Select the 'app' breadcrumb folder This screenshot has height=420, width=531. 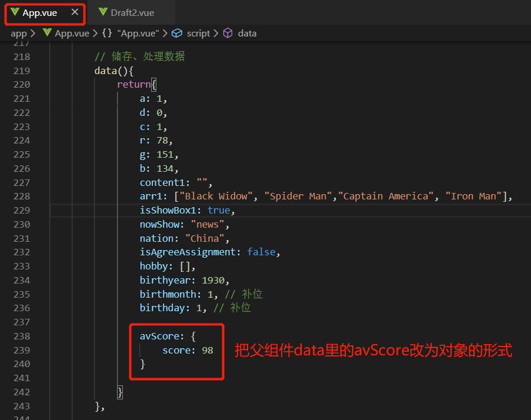pyautogui.click(x=19, y=33)
